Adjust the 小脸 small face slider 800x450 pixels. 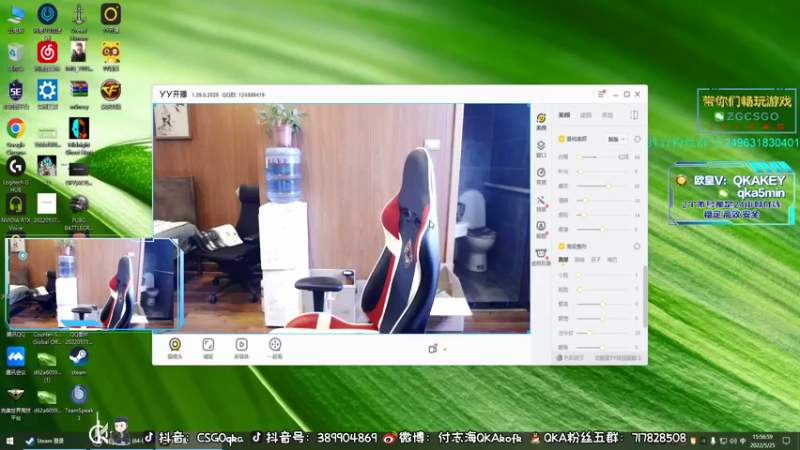(603, 275)
